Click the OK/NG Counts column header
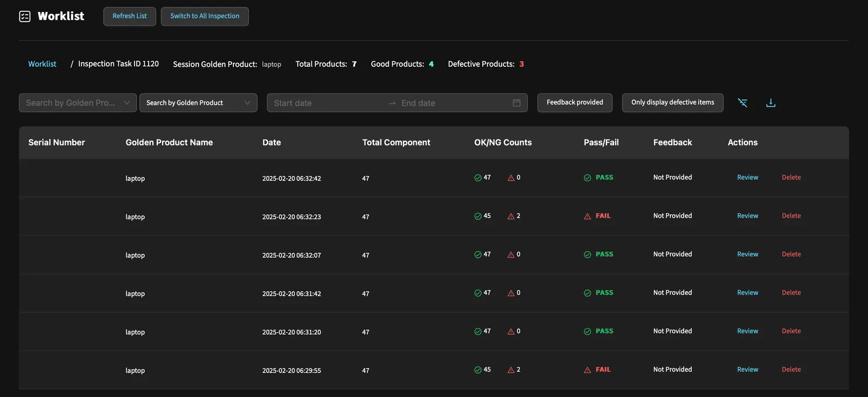 [503, 142]
